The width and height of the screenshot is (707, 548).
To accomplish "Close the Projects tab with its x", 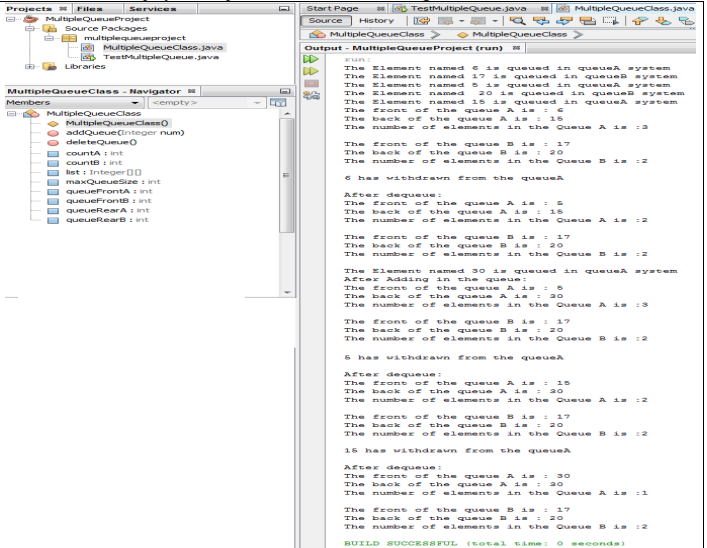I will pyautogui.click(x=63, y=9).
